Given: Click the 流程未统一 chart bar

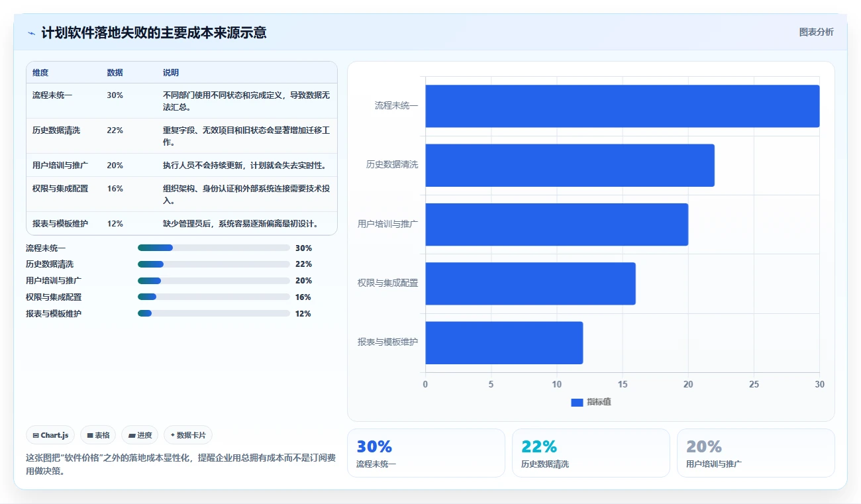Looking at the screenshot, I should (623, 106).
